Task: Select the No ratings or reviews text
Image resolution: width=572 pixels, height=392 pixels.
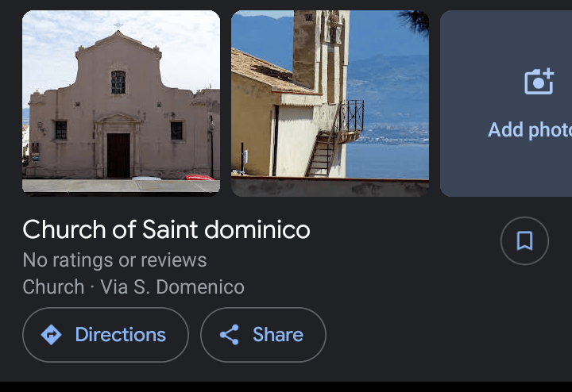Action: point(114,259)
